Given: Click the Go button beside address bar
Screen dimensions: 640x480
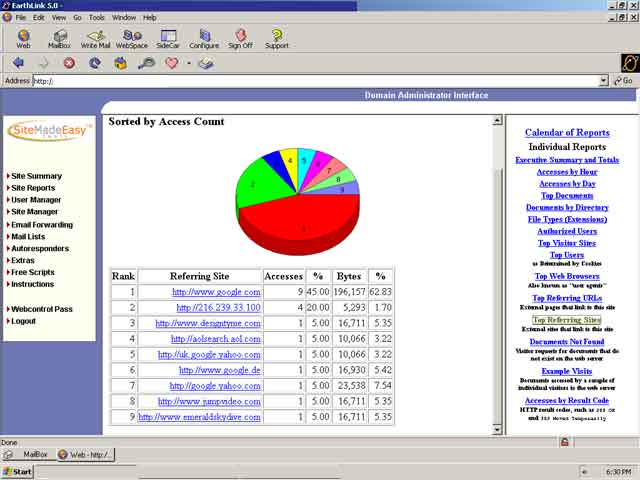Looking at the screenshot, I should 623,81.
